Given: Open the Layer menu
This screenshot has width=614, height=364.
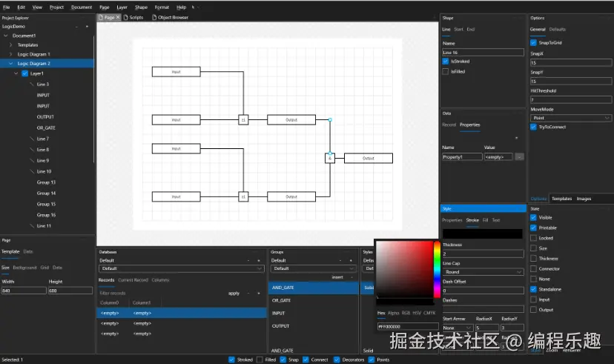Looking at the screenshot, I should pyautogui.click(x=122, y=7).
